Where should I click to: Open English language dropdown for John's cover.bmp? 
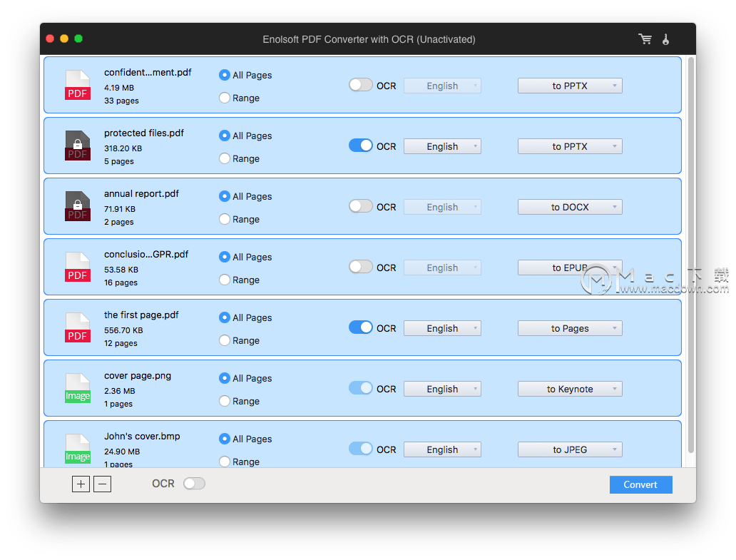click(x=442, y=449)
